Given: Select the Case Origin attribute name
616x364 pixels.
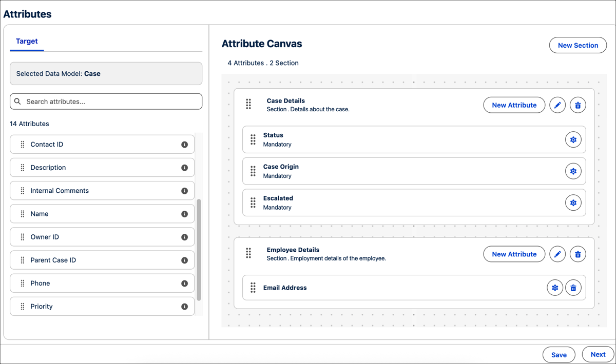Looking at the screenshot, I should coord(281,167).
